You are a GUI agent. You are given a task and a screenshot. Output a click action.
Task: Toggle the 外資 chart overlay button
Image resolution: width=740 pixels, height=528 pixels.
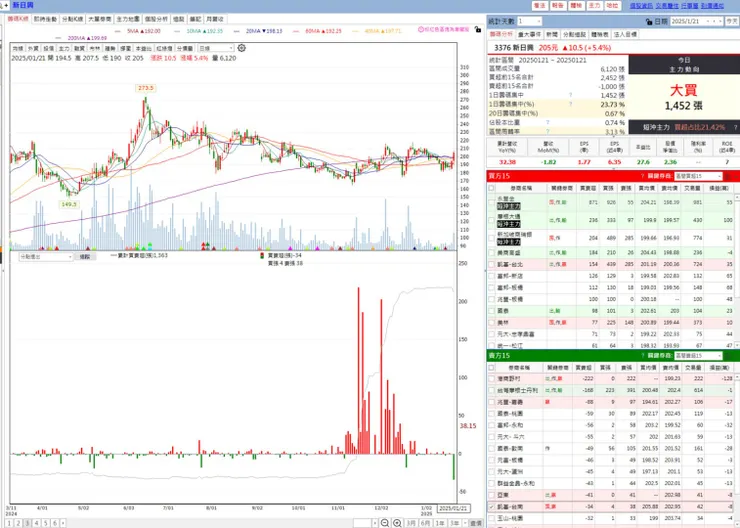click(x=33, y=48)
